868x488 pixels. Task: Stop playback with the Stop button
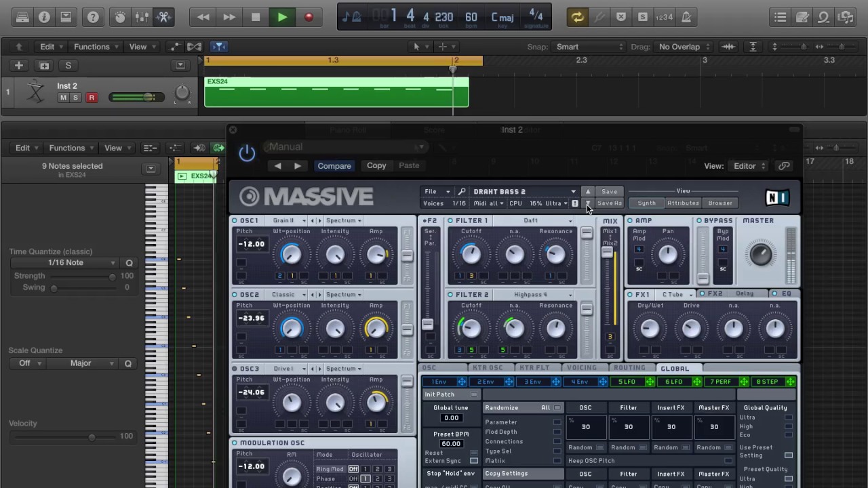256,17
